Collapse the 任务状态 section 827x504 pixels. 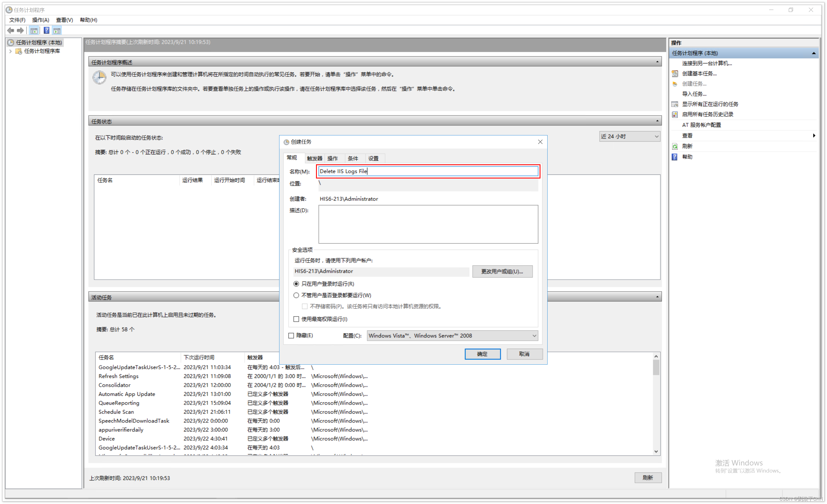coord(657,121)
